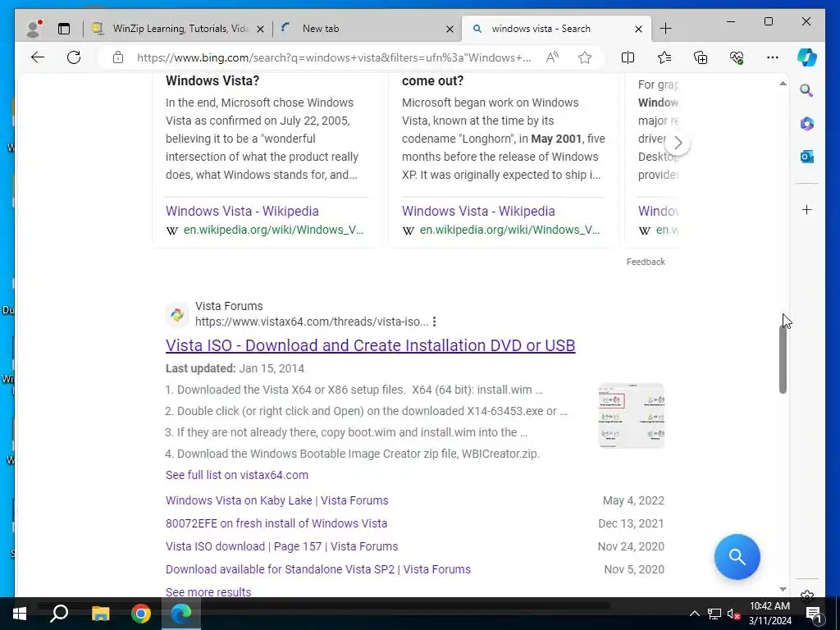Open Download available for Standalone Vista SP2

coord(318,569)
